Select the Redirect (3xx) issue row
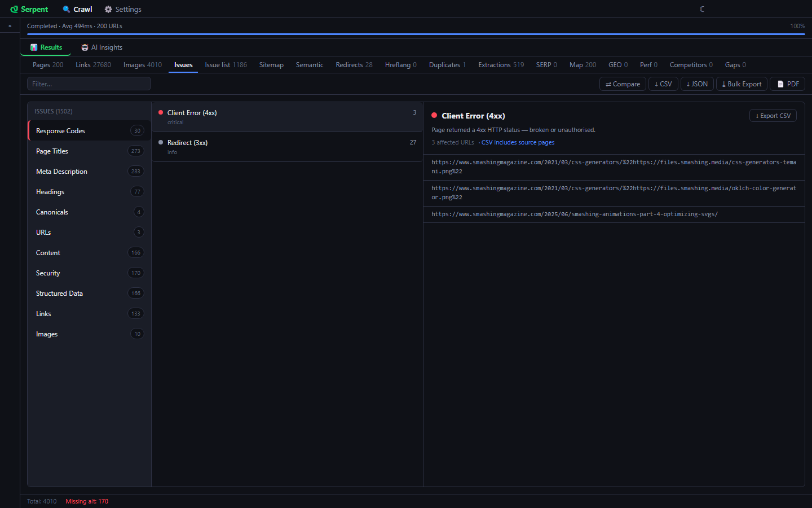Screen dimensions: 812x508 click(287, 147)
